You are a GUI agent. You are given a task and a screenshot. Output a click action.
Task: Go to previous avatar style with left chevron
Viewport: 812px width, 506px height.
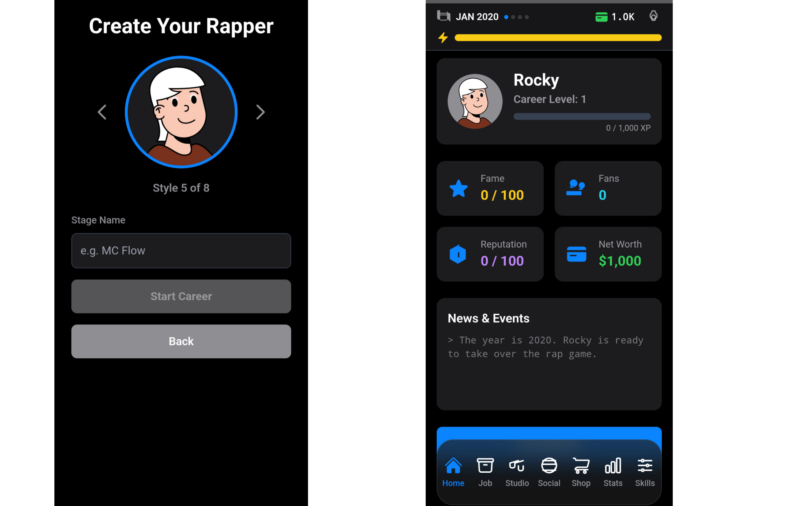pos(102,112)
